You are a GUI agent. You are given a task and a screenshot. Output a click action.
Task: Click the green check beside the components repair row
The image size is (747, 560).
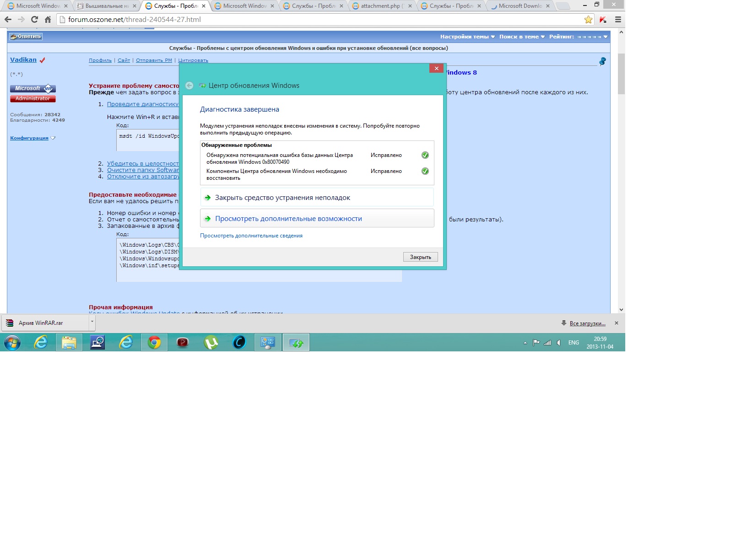[x=425, y=171]
